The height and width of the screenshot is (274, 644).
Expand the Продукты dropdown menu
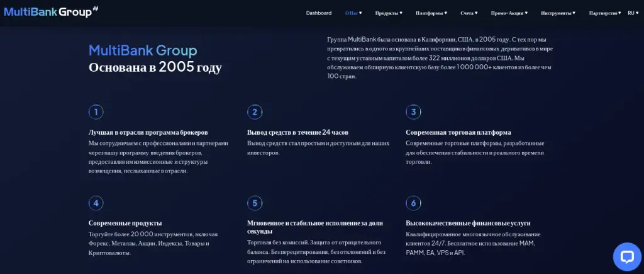coord(389,13)
